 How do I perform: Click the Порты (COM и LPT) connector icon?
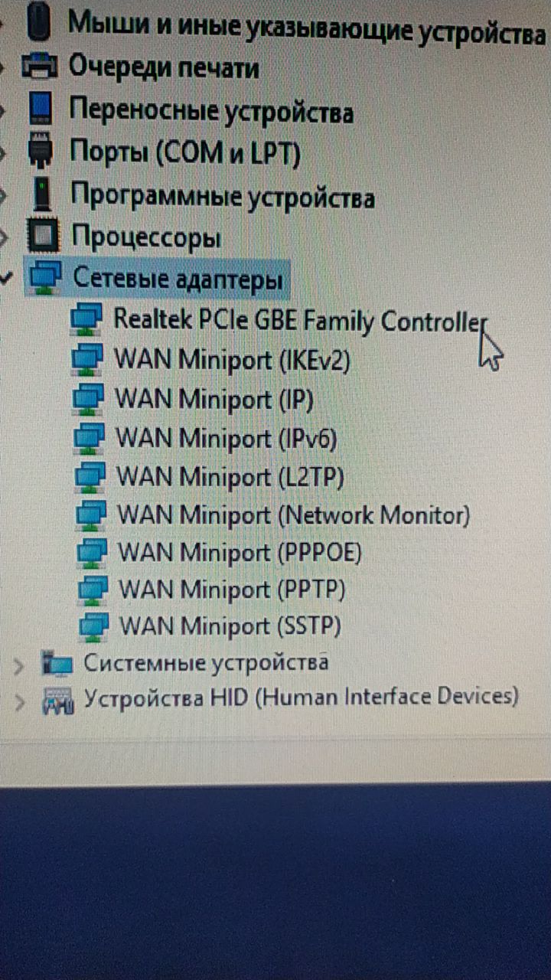tap(41, 150)
